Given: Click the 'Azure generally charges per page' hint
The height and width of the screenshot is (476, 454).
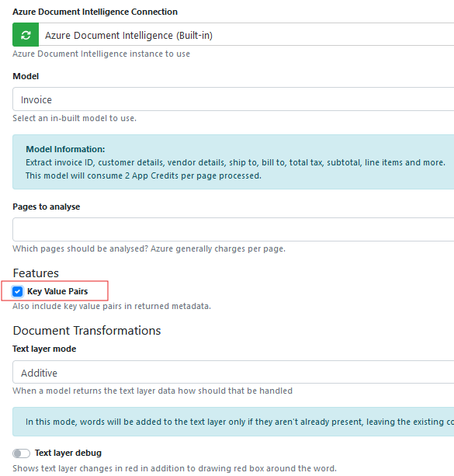Looking at the screenshot, I should pos(218,248).
